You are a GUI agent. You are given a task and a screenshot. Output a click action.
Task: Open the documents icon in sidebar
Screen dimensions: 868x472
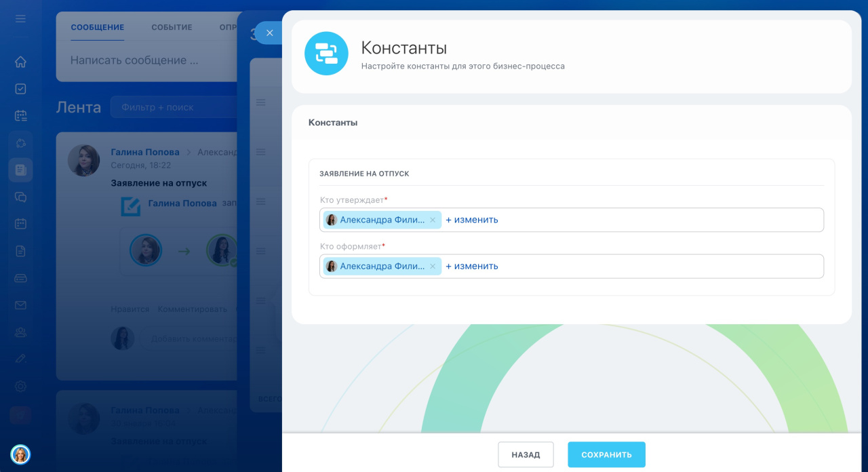(20, 251)
